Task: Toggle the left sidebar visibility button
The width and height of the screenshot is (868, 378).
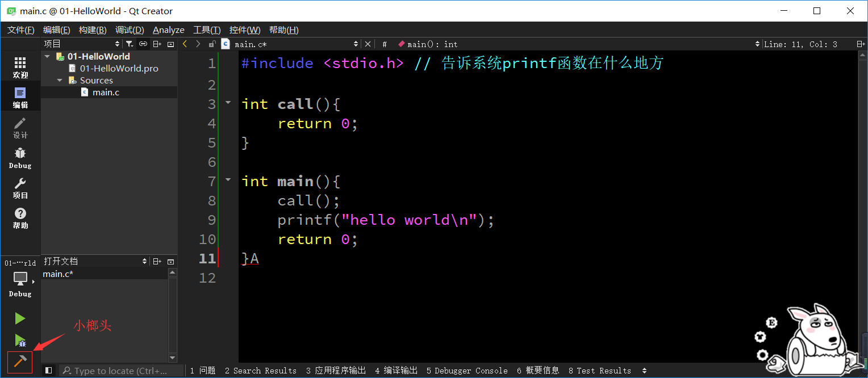Action: tap(49, 371)
